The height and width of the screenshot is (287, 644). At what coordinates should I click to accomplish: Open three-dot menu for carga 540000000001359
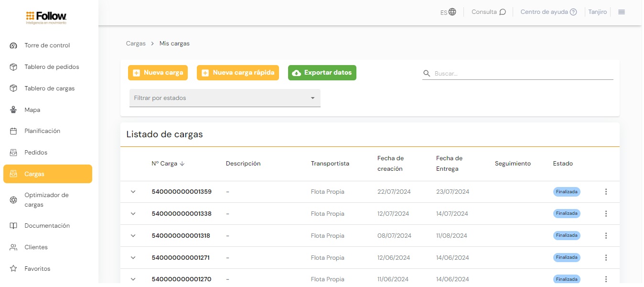click(606, 192)
